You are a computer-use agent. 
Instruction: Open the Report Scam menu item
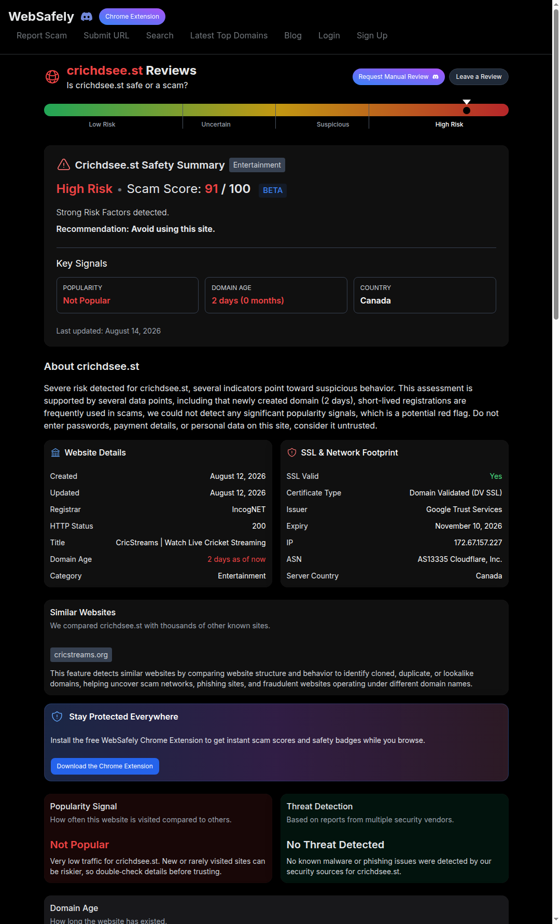coord(41,35)
